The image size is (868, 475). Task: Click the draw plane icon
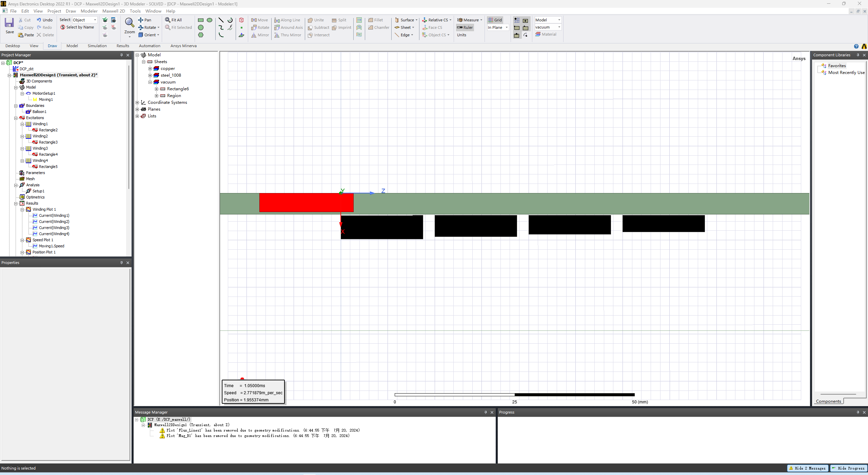point(241,35)
